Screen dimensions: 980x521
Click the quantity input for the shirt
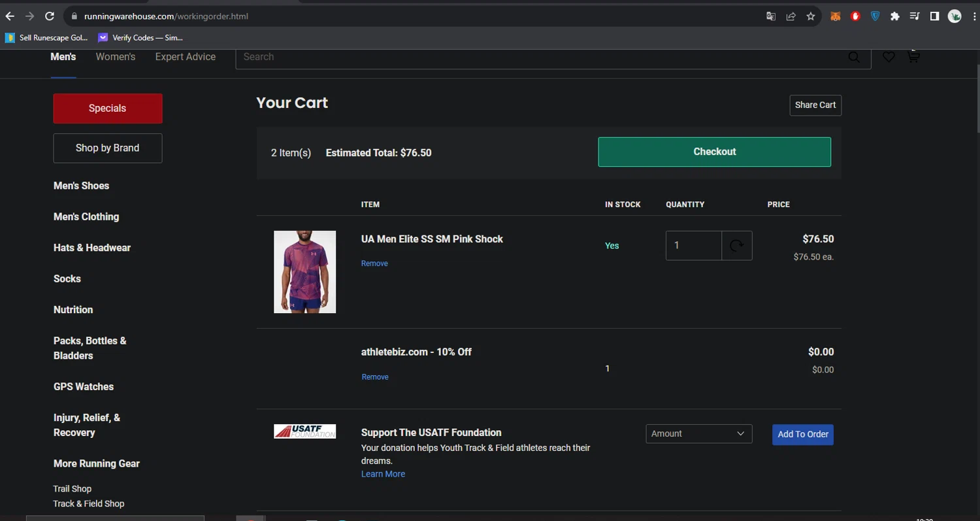694,246
